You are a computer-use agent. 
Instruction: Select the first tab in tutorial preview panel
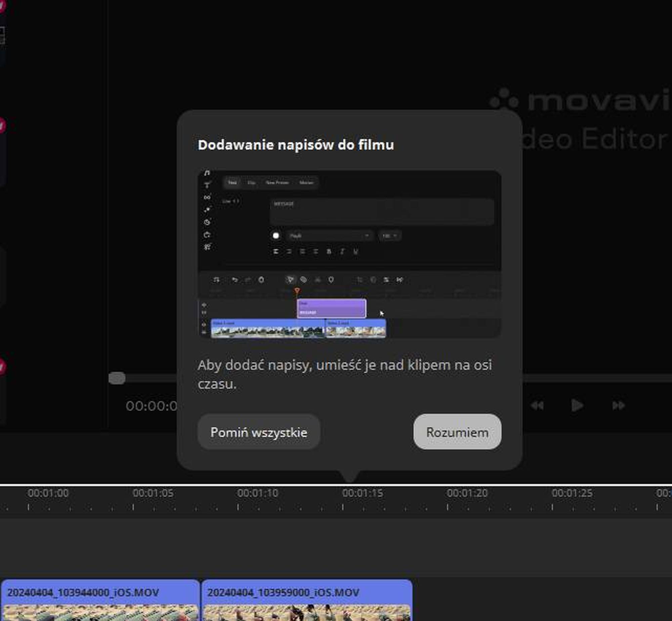tap(232, 183)
